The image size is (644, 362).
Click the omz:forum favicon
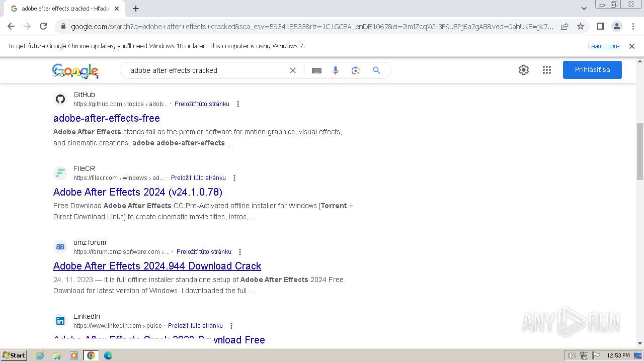[x=60, y=247]
